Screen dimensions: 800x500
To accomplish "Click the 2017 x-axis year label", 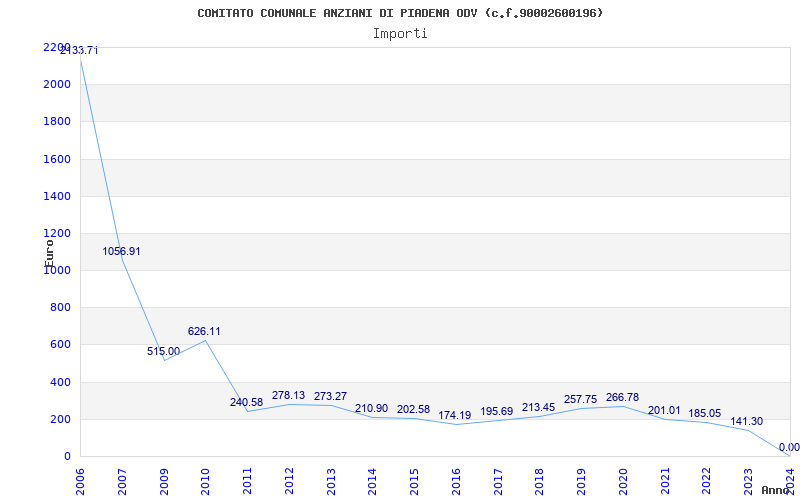I will [498, 481].
